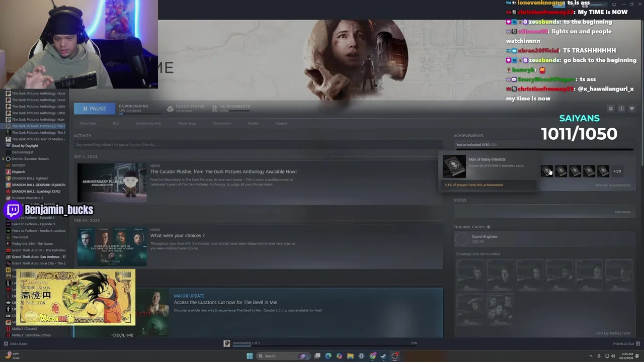
Task: Select Grand Theft Auto: San Andreas
Action: click(38, 257)
